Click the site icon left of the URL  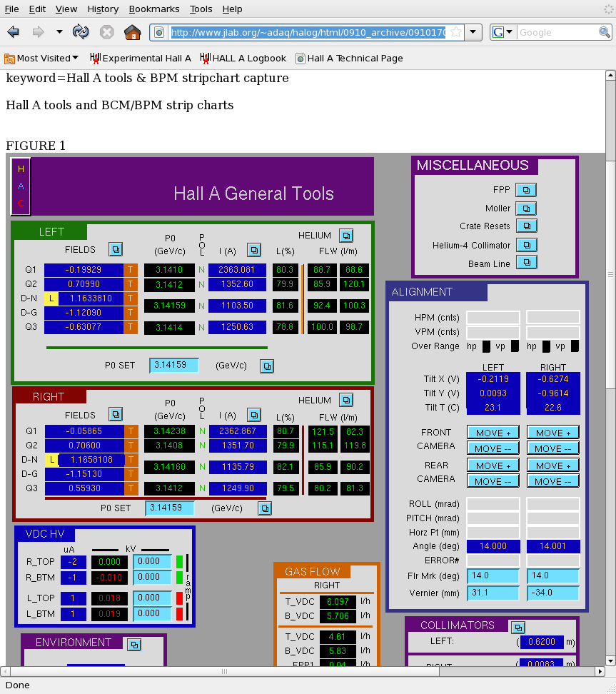(x=159, y=32)
